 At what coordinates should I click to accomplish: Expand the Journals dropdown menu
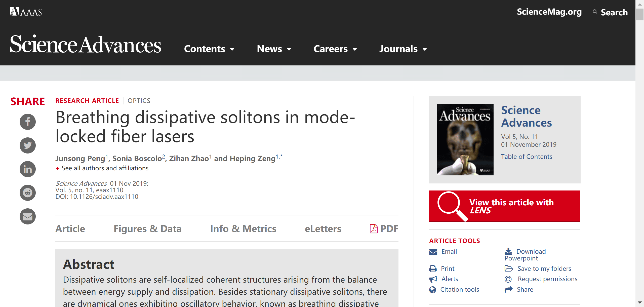tap(403, 49)
